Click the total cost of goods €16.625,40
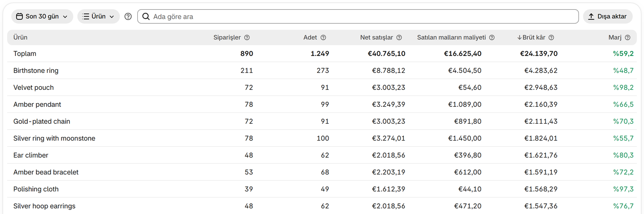Screen dimensions: 644x214 coord(463,53)
